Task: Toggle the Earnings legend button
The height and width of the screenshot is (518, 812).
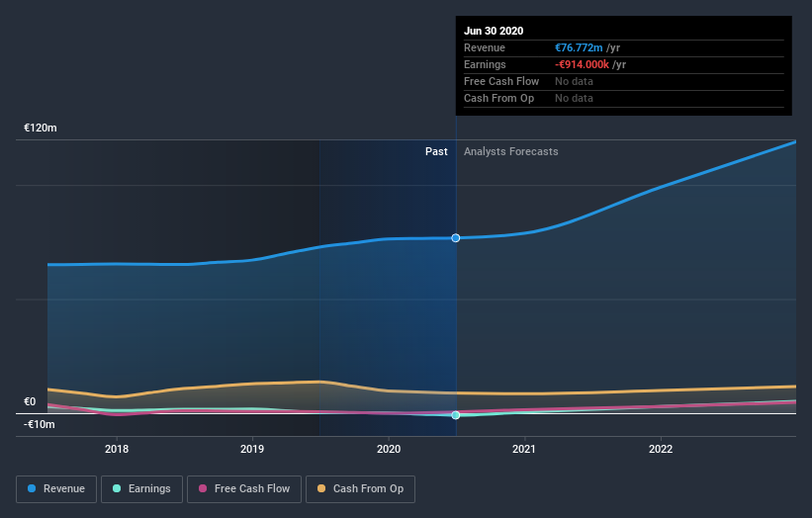Action: click(141, 489)
